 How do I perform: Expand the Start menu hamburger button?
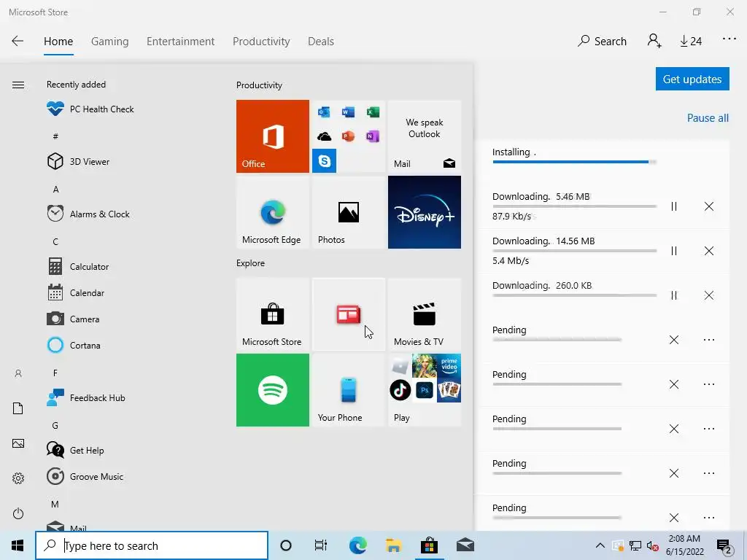click(x=18, y=85)
